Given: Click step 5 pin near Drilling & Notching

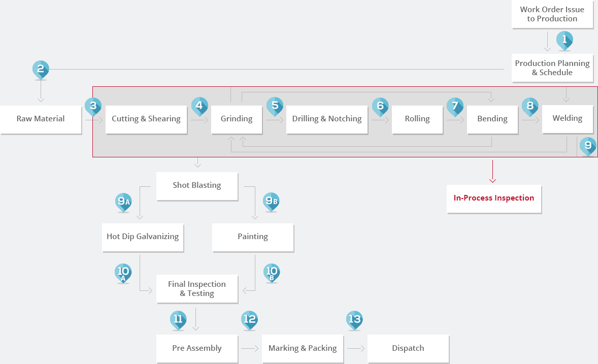Looking at the screenshot, I should (275, 106).
